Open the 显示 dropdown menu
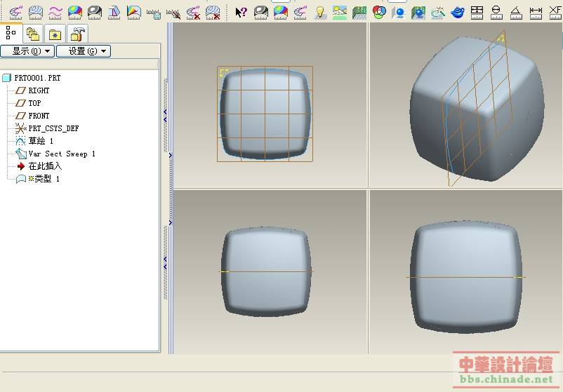This screenshot has width=563, height=392. click(27, 50)
